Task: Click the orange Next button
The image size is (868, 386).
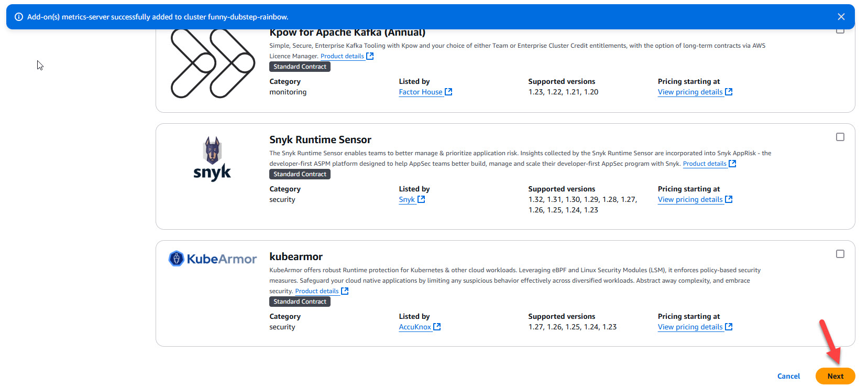Action: [x=836, y=376]
